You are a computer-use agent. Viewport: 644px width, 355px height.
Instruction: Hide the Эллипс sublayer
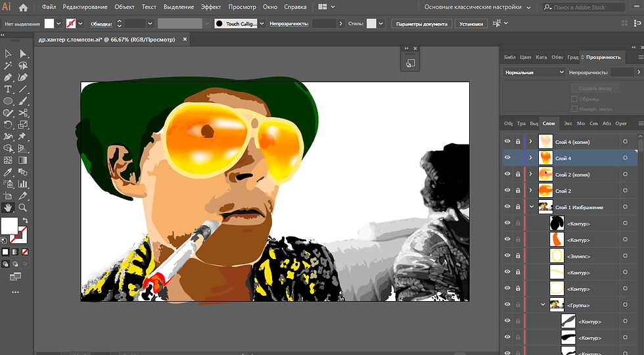[507, 256]
